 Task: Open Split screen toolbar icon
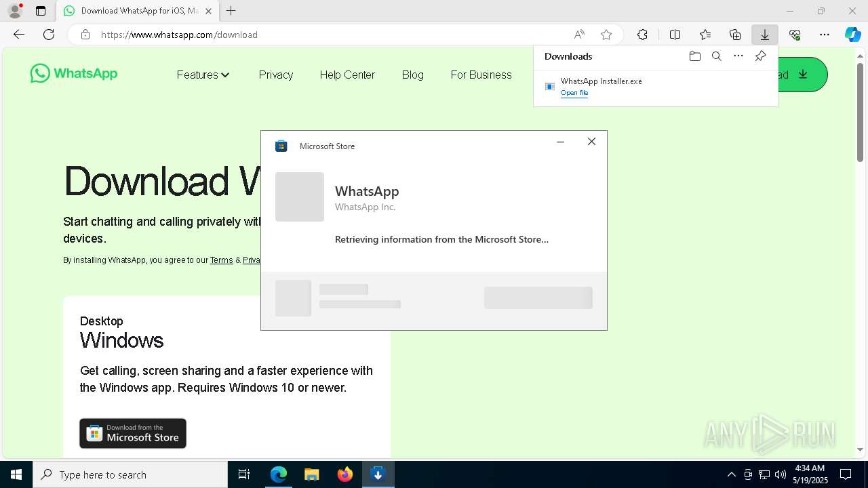coord(675,35)
